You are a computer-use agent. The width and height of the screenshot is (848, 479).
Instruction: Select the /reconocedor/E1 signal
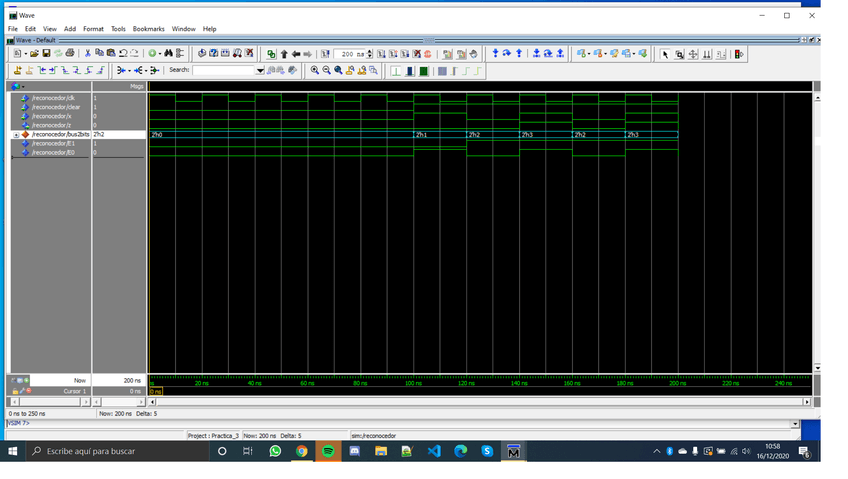tap(53, 144)
